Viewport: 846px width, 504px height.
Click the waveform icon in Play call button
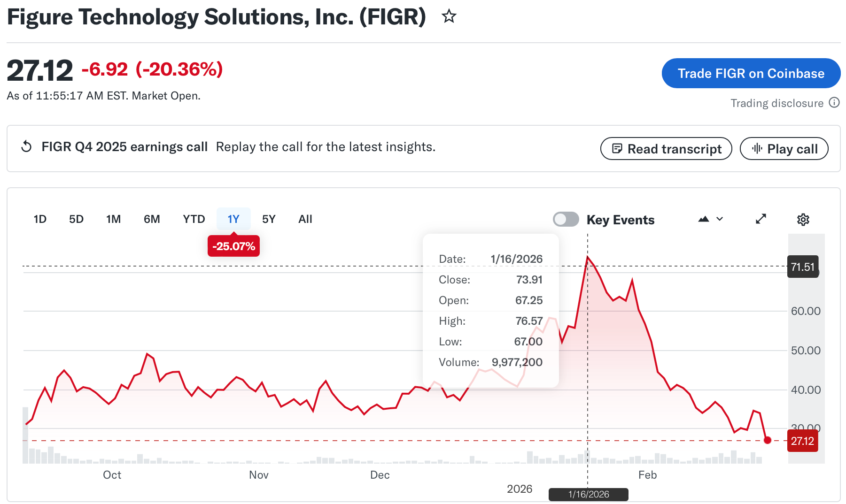758,149
